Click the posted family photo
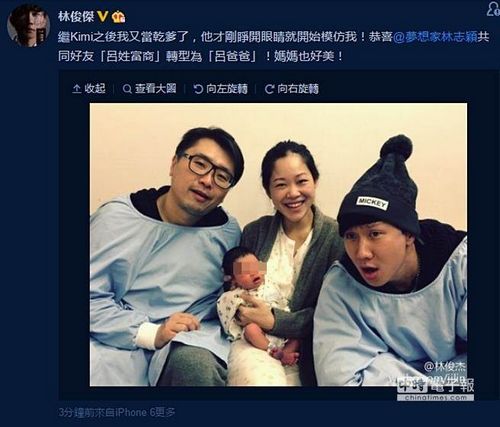The width and height of the screenshot is (500, 427). click(x=278, y=245)
